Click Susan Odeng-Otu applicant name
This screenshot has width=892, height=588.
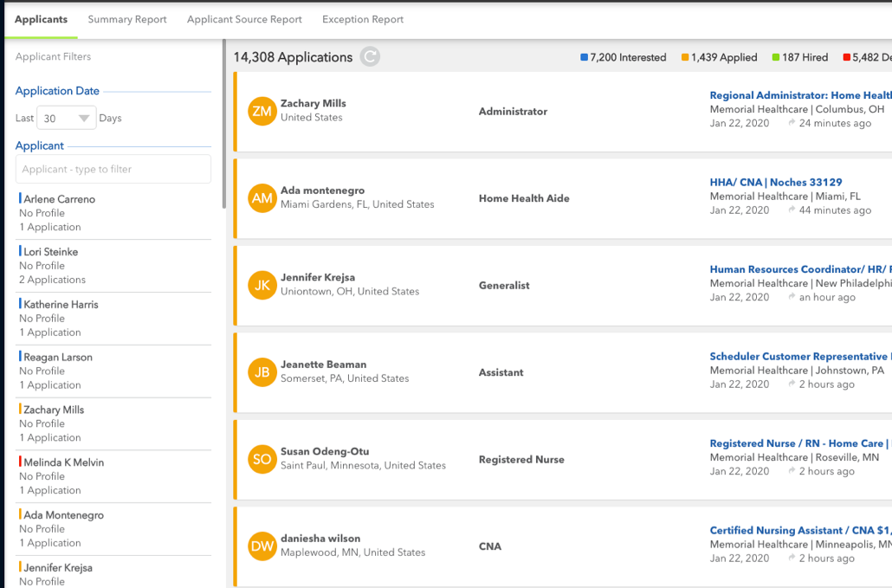coord(325,451)
